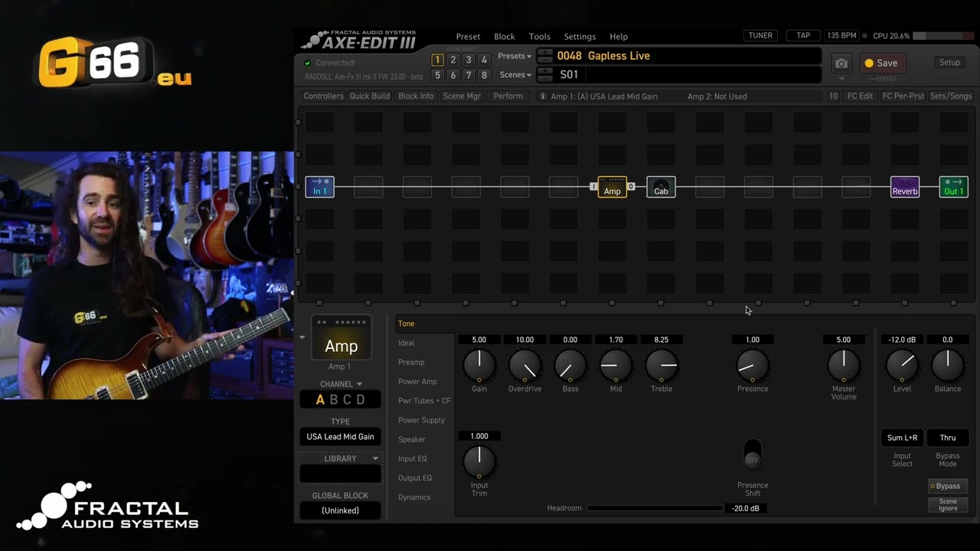Switch to the Preamp page
980x551 pixels.
pyautogui.click(x=411, y=362)
